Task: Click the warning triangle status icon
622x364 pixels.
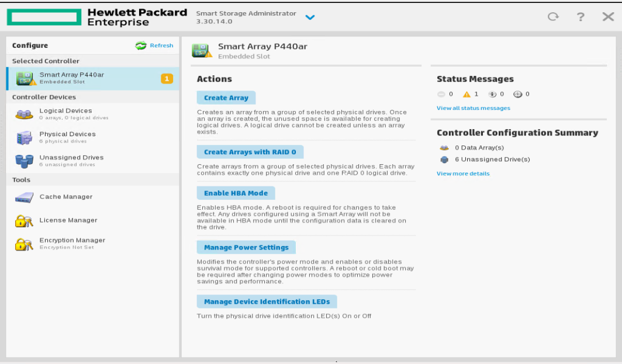Action: [x=466, y=95]
